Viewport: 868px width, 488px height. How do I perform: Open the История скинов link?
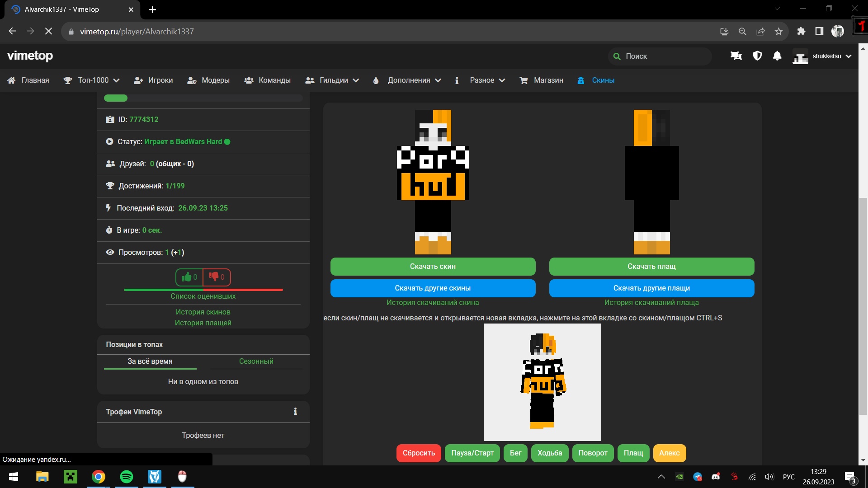[x=203, y=312]
